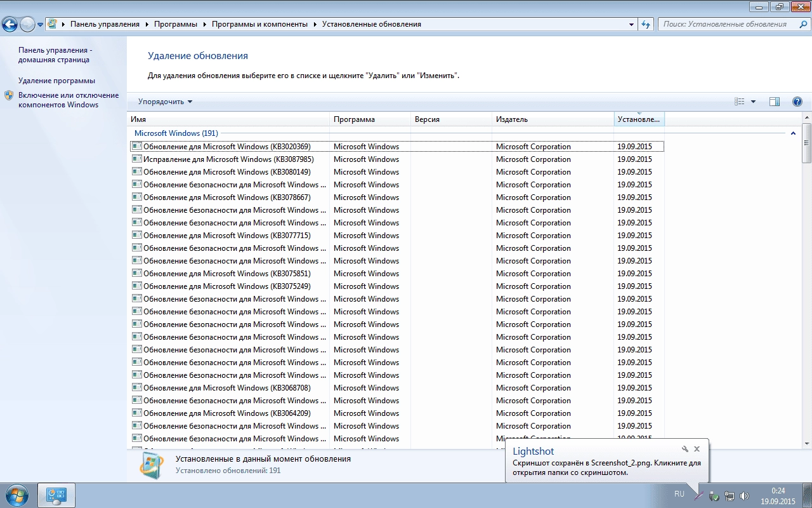Expand arrow after Панель управления breadcrumb
The width and height of the screenshot is (812, 508).
click(x=147, y=24)
